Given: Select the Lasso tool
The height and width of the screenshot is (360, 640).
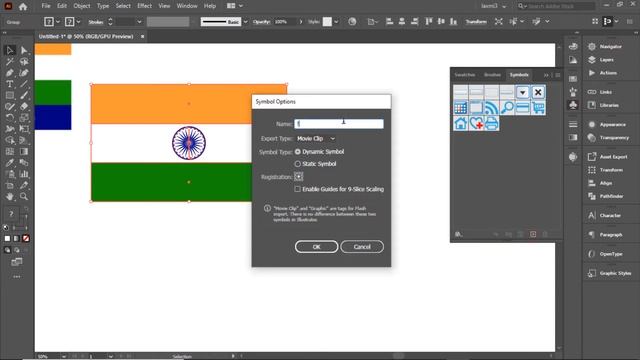Looking at the screenshot, I should pos(24,62).
